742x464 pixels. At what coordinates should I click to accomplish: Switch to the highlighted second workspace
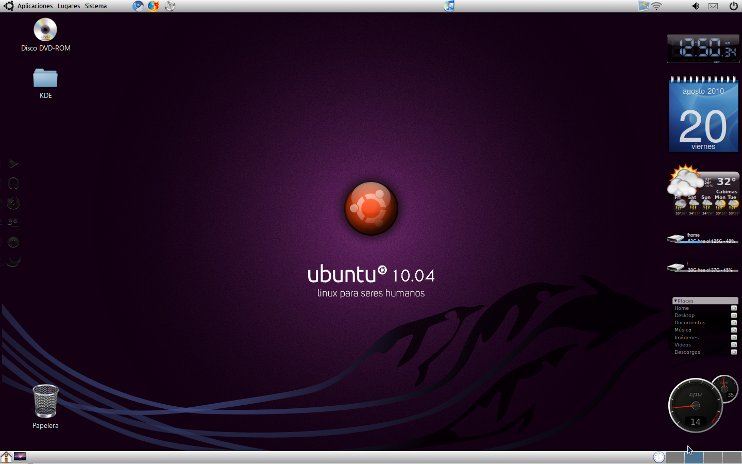click(694, 457)
